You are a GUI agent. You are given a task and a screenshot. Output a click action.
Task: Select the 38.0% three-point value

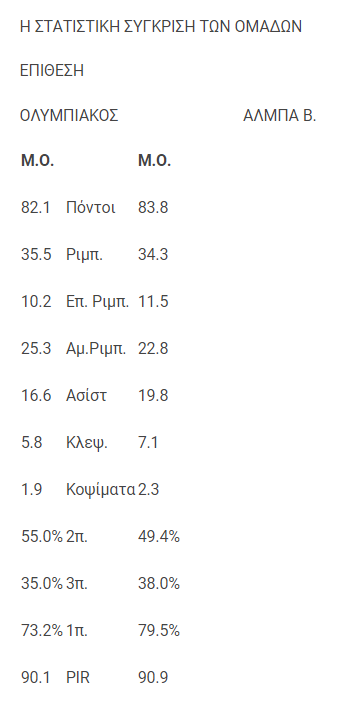pos(159,584)
